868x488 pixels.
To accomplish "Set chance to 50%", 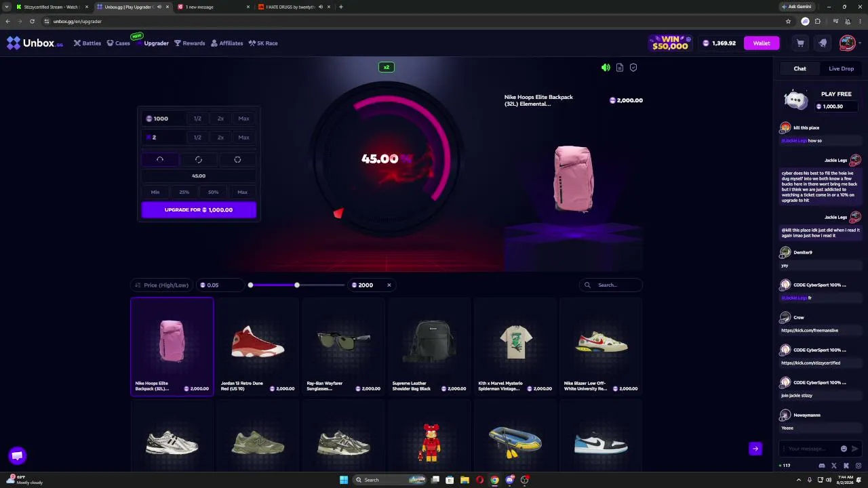I will point(213,192).
